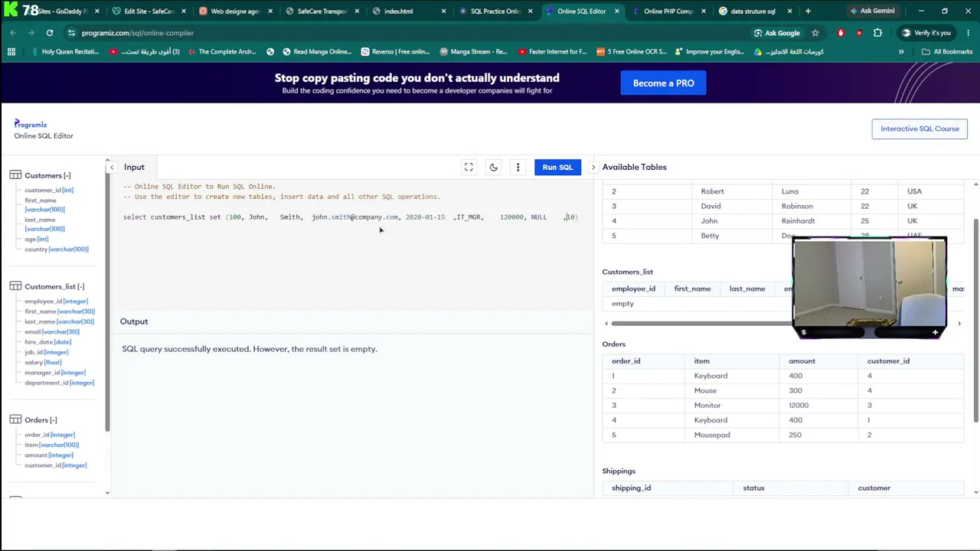
Task: Click the Programiz logo
Action: pyautogui.click(x=31, y=124)
